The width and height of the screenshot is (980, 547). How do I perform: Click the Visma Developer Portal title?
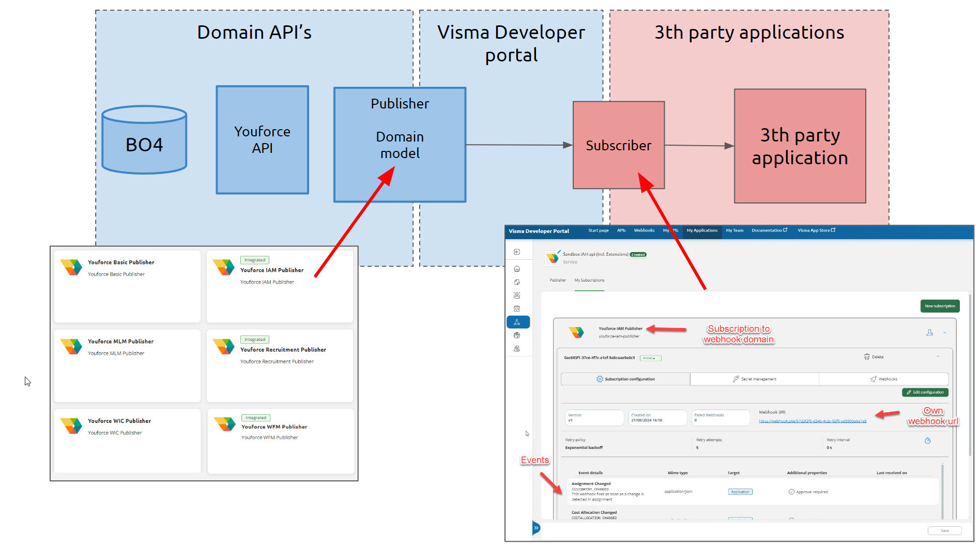[539, 231]
